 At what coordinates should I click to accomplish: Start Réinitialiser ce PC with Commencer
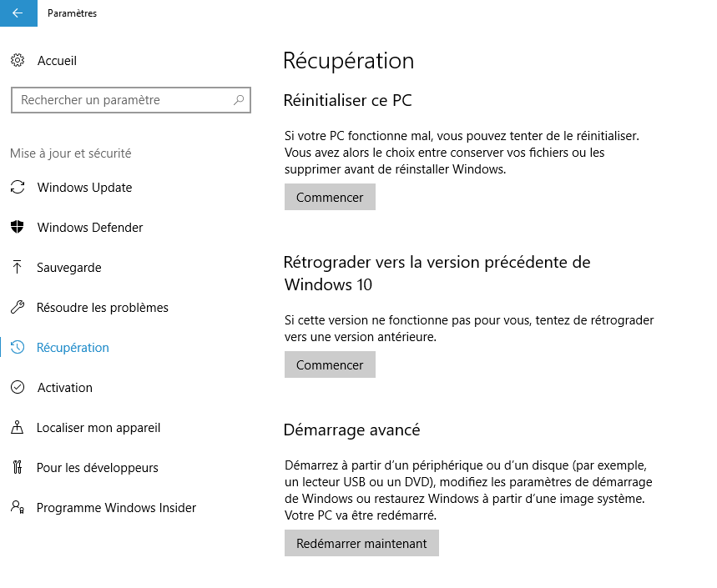pyautogui.click(x=330, y=197)
